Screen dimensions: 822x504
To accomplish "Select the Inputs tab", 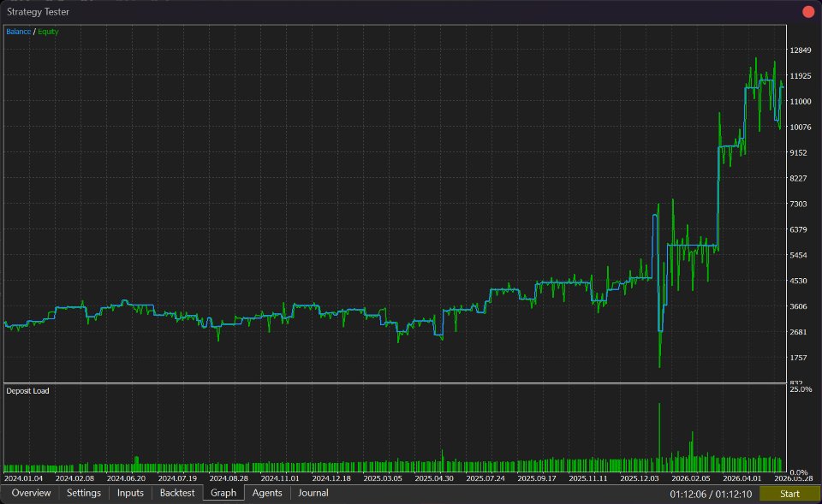I will [x=130, y=493].
